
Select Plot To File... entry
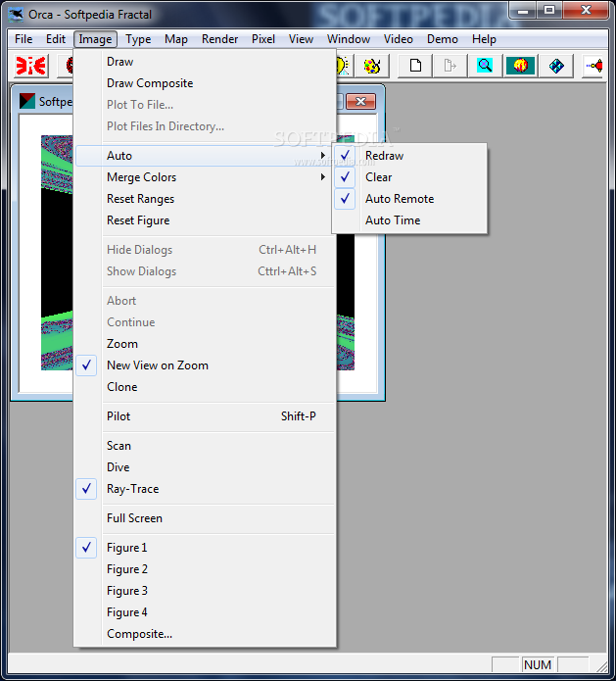pos(205,105)
